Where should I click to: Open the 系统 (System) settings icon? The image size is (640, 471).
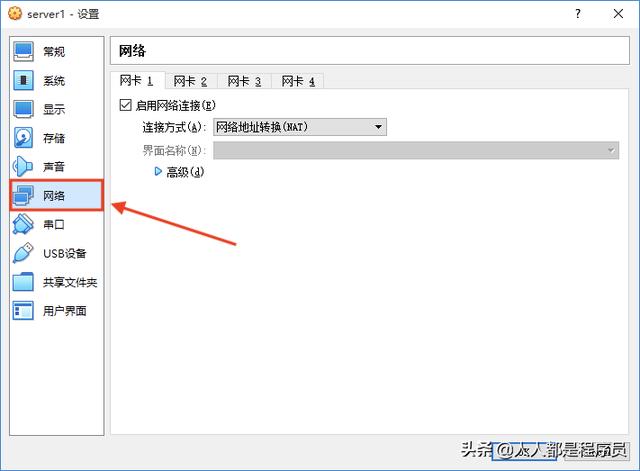click(x=23, y=80)
